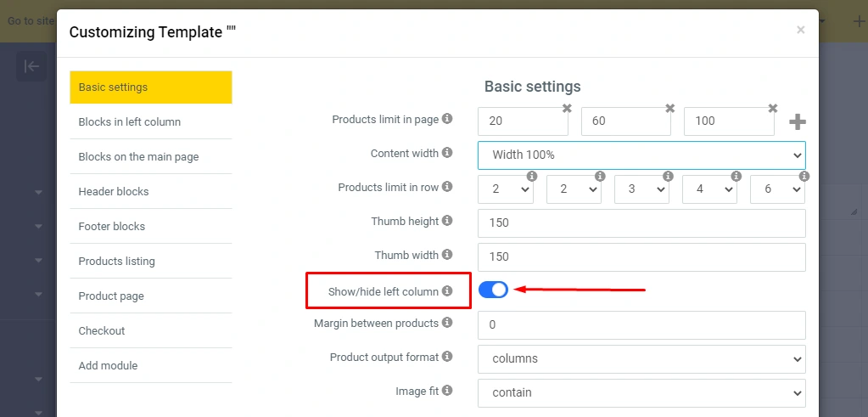Toggle the Show/hide left column switch

pos(493,290)
